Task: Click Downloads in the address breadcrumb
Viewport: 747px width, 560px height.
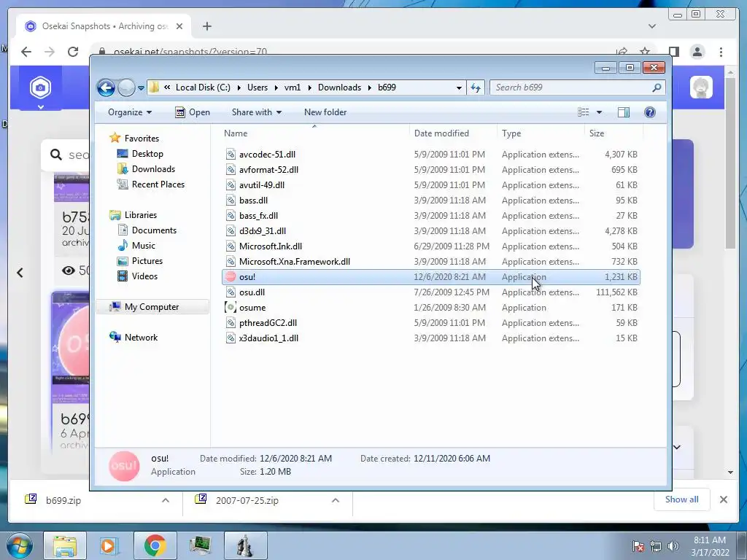Action: [339, 87]
